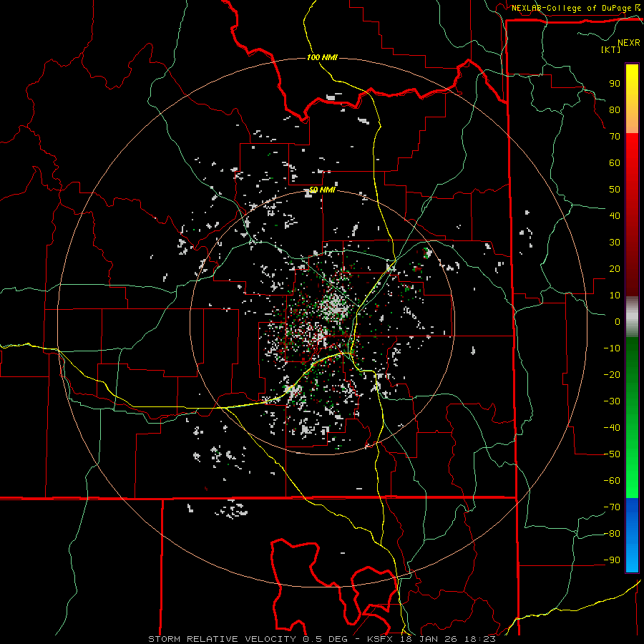Click the bottom Storm Relative Velocity caption
The width and height of the screenshot is (644, 644).
(321, 639)
